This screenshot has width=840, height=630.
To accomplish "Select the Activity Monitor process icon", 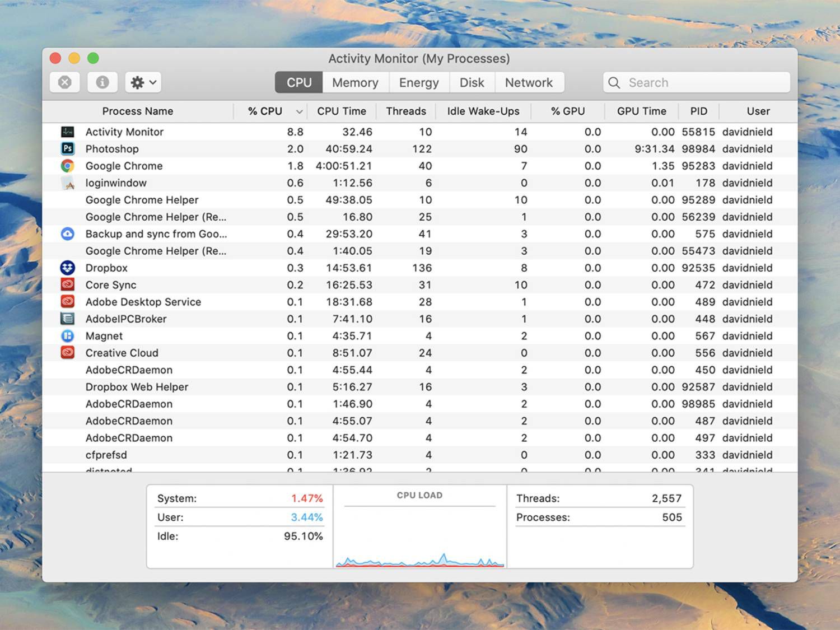I will point(67,132).
